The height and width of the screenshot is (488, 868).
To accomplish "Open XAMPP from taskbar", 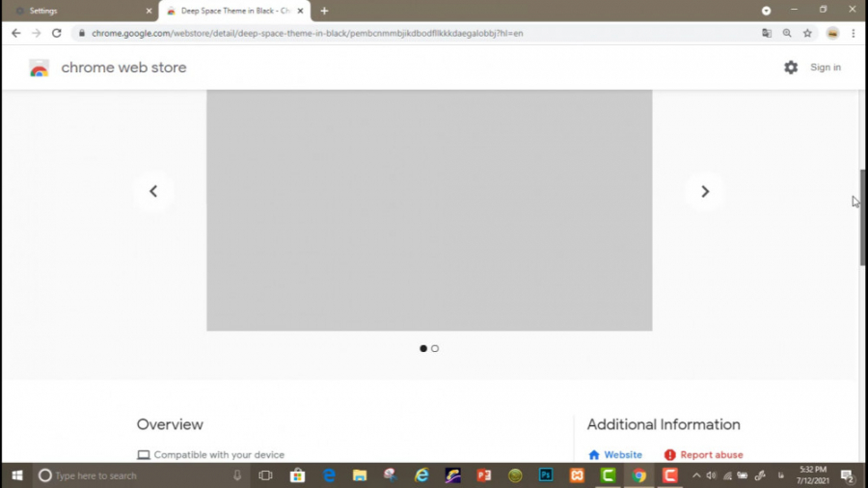I will coord(577,475).
